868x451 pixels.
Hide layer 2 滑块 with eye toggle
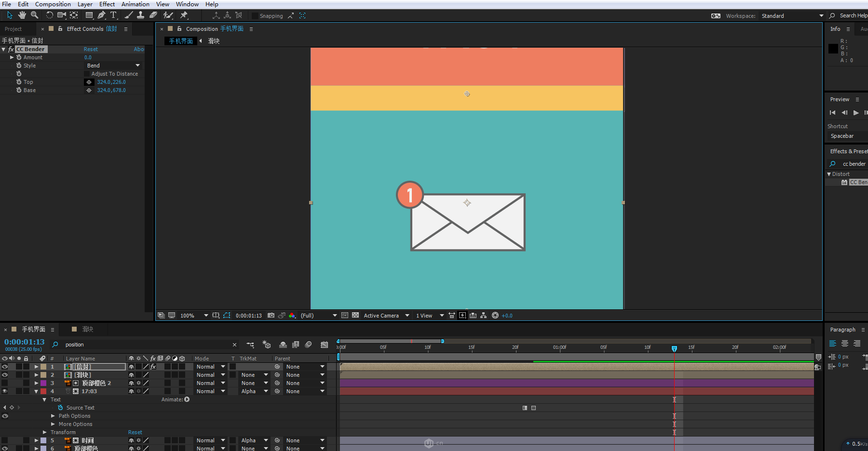5,375
